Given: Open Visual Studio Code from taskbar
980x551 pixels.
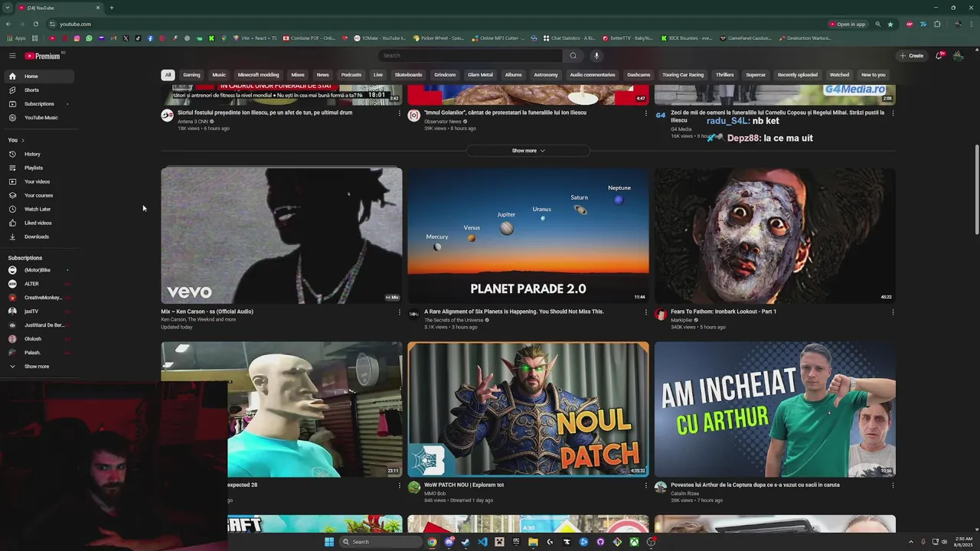Looking at the screenshot, I should [x=482, y=542].
